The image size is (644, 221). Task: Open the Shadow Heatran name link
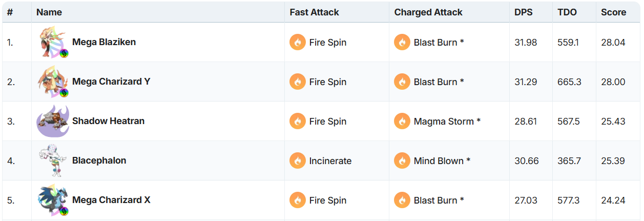pos(108,121)
